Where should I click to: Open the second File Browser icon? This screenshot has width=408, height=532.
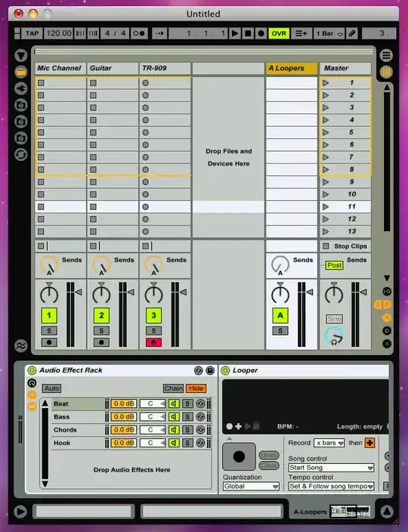pos(21,121)
